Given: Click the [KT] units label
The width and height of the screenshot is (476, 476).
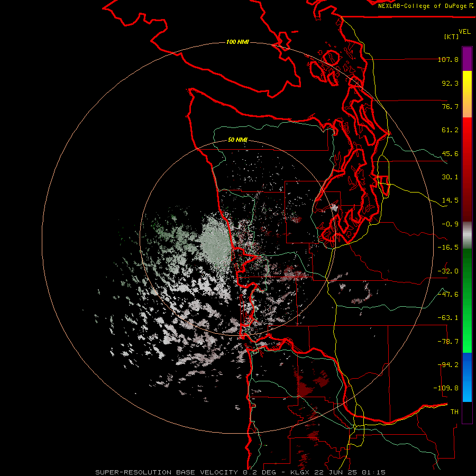Looking at the screenshot, I should pyautogui.click(x=452, y=36).
